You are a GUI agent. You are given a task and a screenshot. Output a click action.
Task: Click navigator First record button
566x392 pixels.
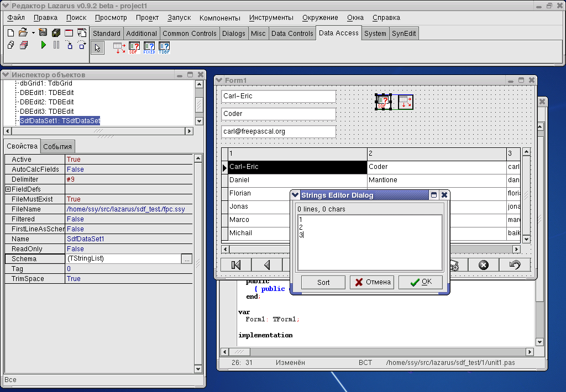pos(236,265)
